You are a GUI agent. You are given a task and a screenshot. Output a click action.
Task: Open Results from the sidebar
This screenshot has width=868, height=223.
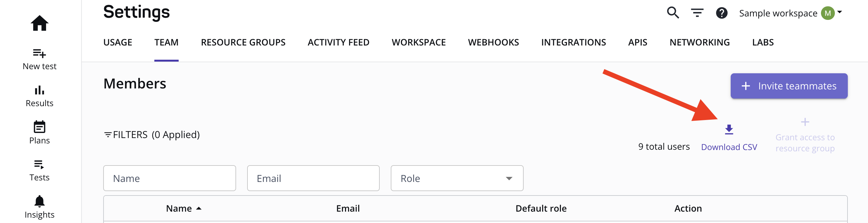(x=39, y=91)
